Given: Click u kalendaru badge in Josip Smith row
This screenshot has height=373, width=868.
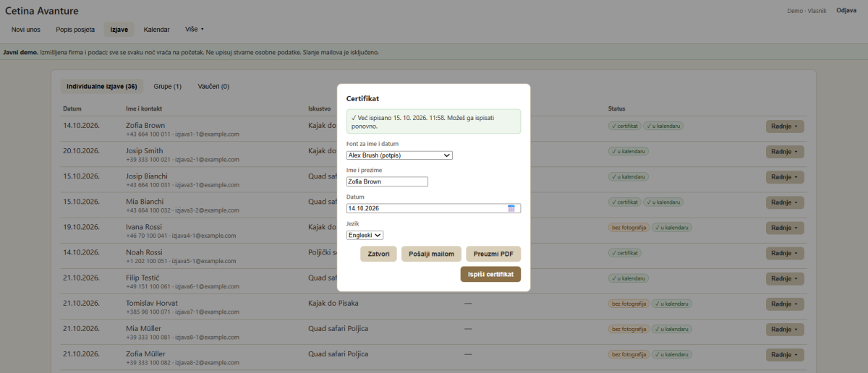Looking at the screenshot, I should (627, 151).
